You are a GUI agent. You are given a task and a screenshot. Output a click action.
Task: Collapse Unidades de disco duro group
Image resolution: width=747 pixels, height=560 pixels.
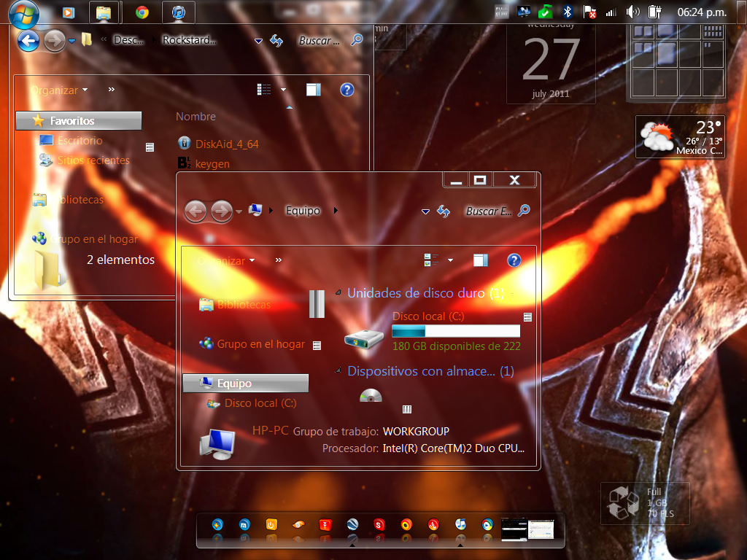[x=338, y=292]
